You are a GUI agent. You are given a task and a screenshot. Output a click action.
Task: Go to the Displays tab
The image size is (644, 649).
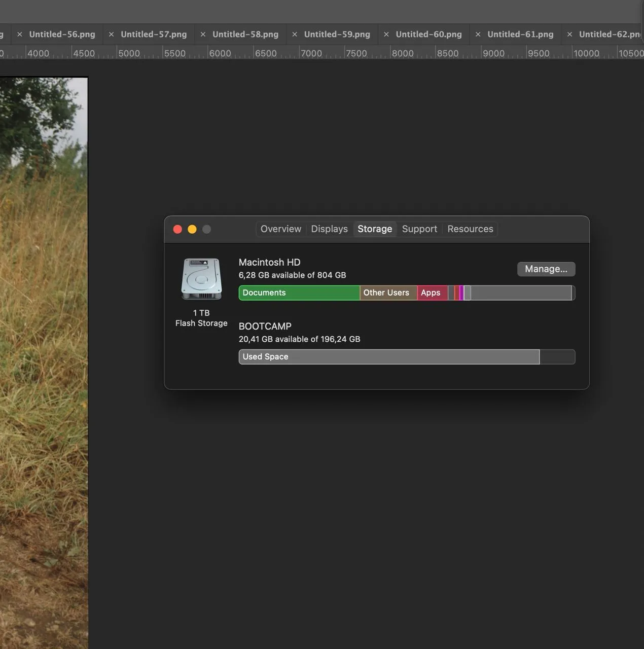(329, 229)
